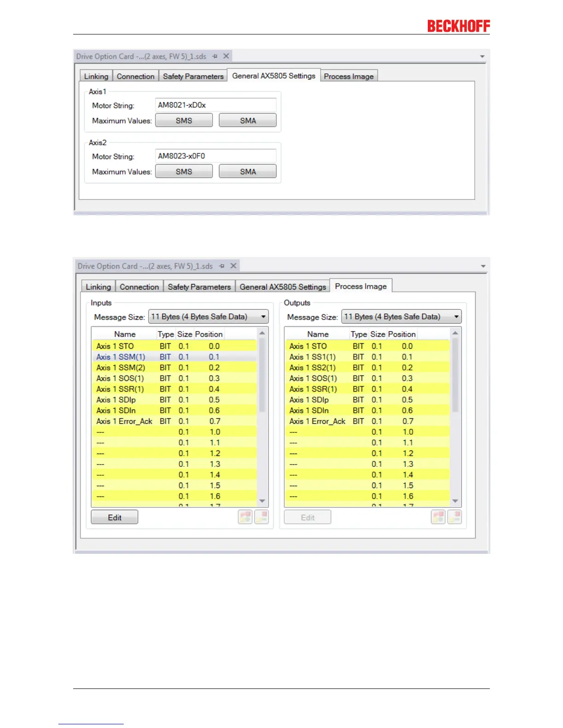Click scroll up arrow of Inputs list
The width and height of the screenshot is (563, 728).
[x=262, y=333]
